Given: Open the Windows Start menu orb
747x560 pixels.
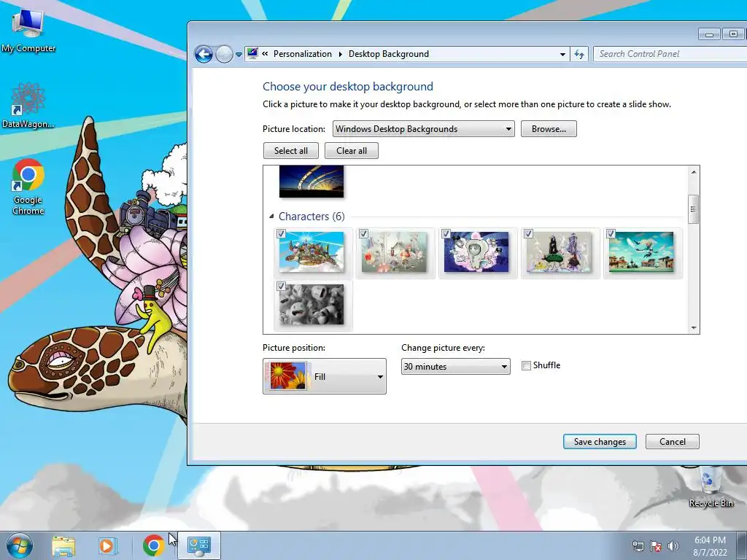Looking at the screenshot, I should (x=19, y=545).
